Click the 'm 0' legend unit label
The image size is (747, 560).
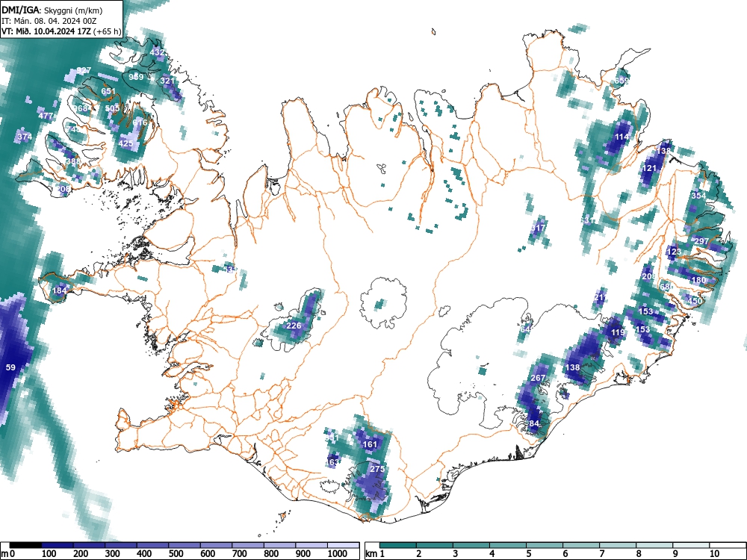click(x=9, y=554)
